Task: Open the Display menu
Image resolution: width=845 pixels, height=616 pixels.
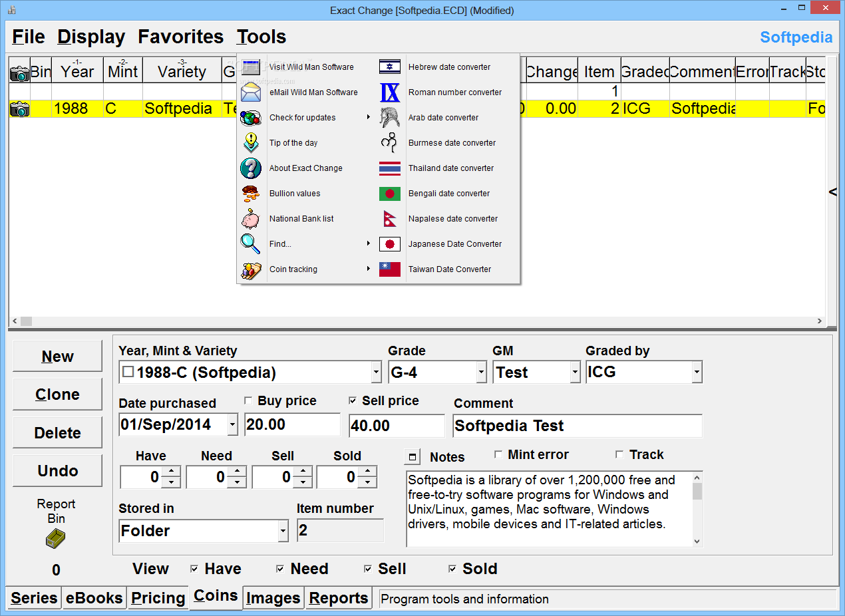Action: coord(91,37)
